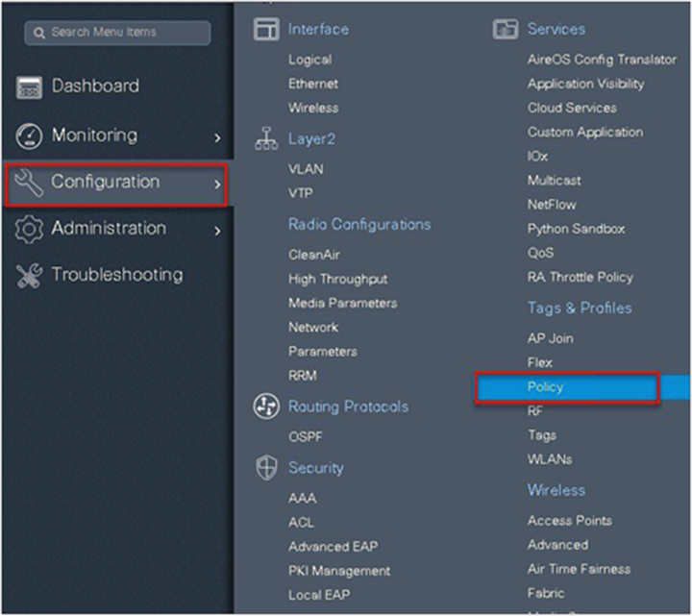
Task: Expand the Configuration submenu chevron
Action: tap(218, 183)
